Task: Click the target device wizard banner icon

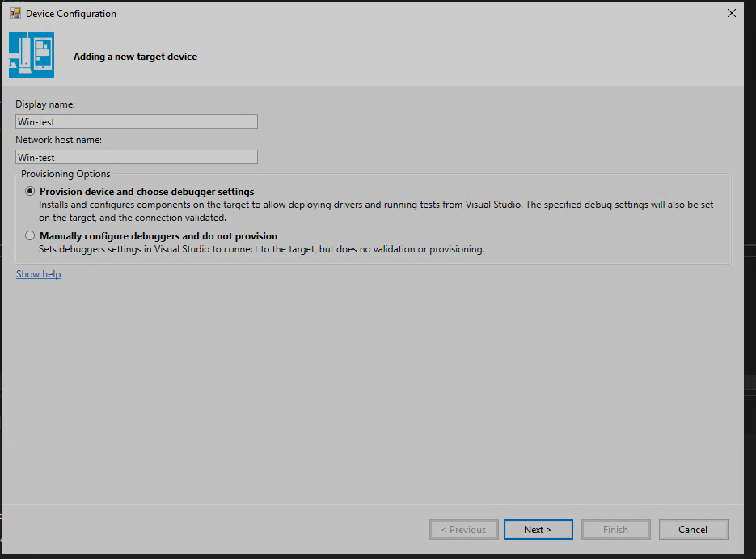Action: pos(32,55)
